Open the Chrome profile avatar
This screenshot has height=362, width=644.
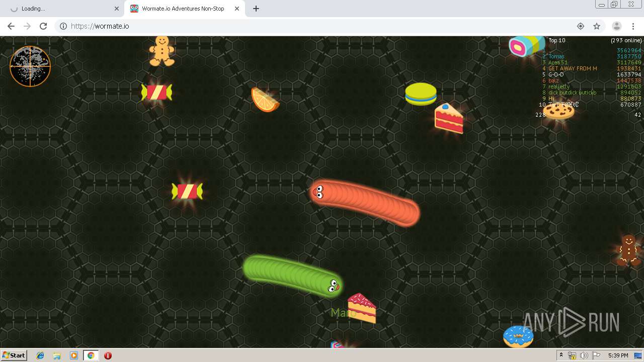(x=616, y=26)
